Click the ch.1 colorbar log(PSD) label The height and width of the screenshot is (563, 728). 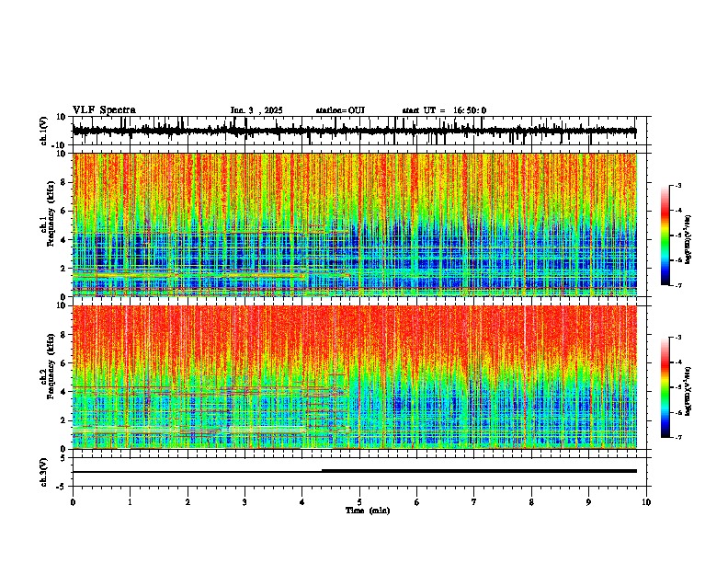[x=688, y=239]
